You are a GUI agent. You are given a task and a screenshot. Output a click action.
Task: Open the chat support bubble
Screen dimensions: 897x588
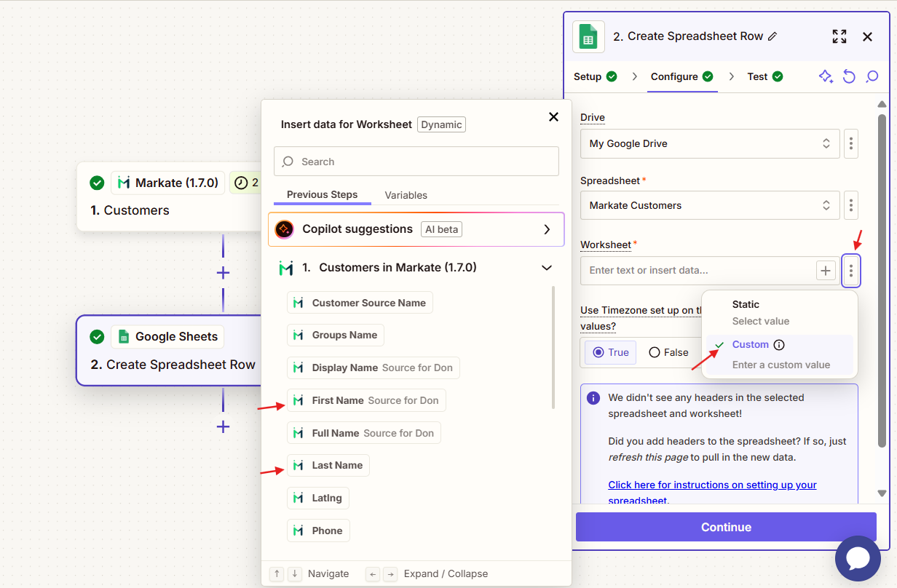tap(858, 558)
